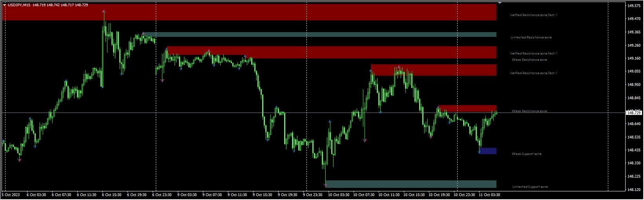Screen dimensions: 644x200
Task: Click the 10 Oct 15:30 time label
Action: click(x=414, y=195)
